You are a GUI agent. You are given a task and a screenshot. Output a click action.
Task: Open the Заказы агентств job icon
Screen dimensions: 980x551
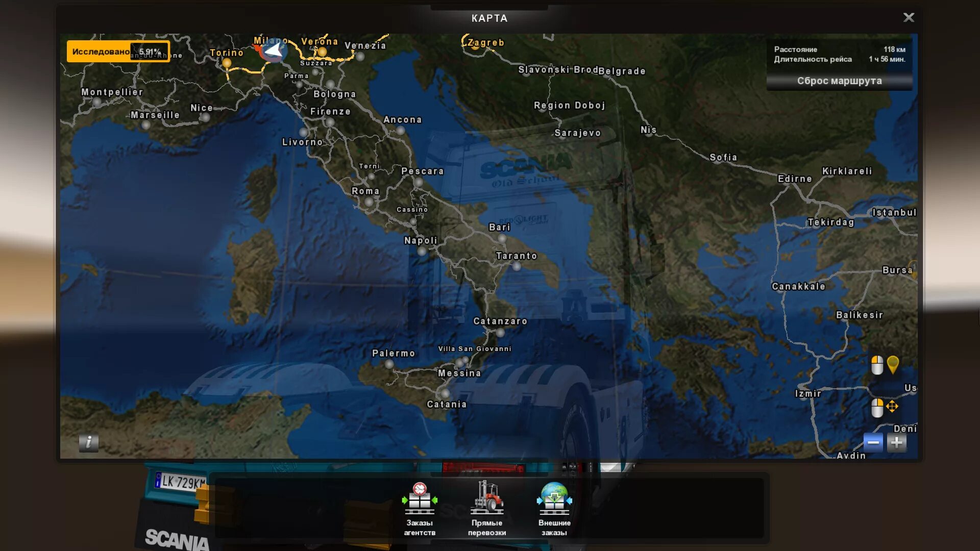(x=420, y=498)
